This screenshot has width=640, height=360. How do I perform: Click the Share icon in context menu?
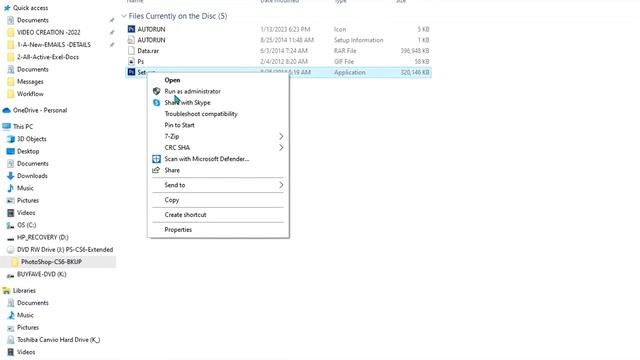pyautogui.click(x=156, y=170)
